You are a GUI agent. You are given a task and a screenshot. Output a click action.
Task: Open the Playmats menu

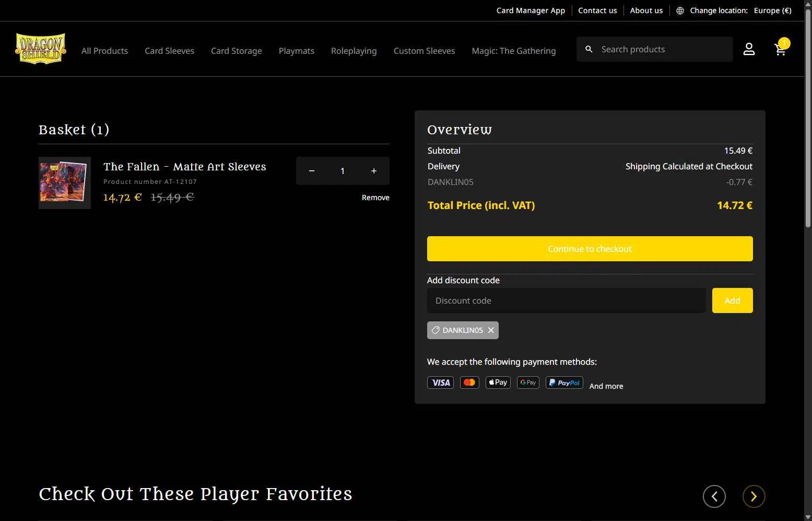click(297, 51)
